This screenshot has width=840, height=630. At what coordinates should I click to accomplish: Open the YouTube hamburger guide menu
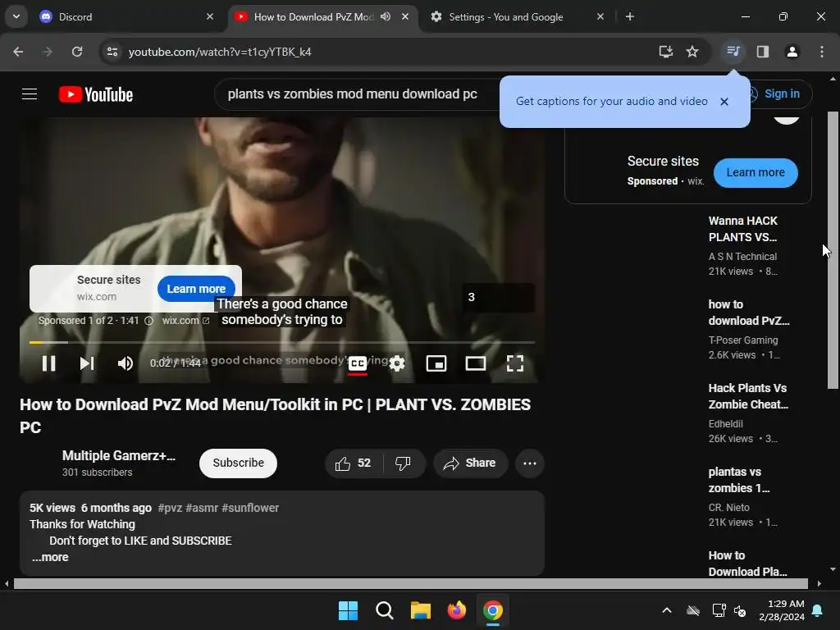click(30, 94)
